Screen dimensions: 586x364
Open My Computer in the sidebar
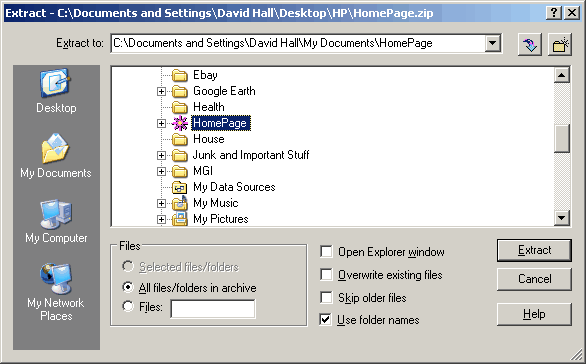point(56,221)
